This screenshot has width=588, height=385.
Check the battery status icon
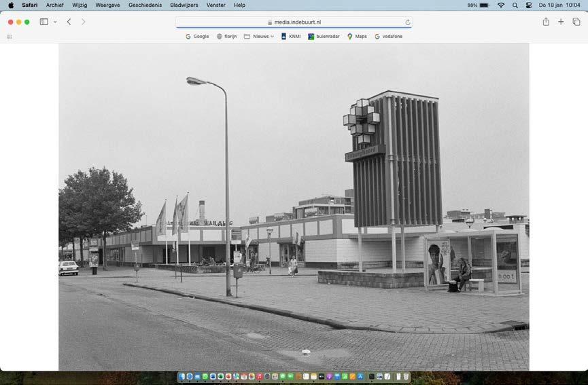click(485, 5)
